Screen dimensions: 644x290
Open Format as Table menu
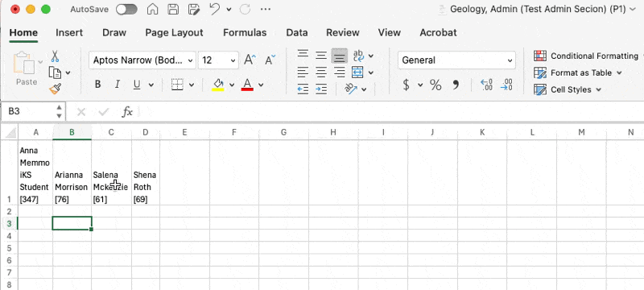coord(577,72)
